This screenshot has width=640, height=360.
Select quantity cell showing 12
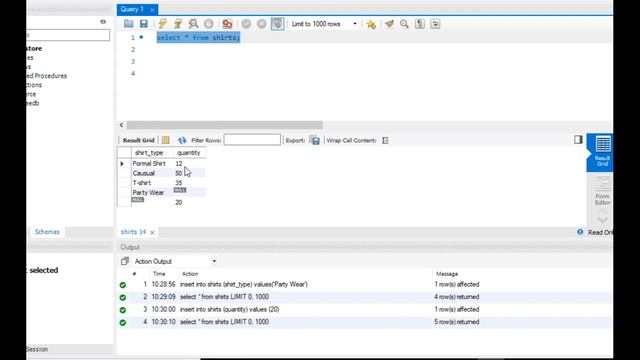click(x=189, y=163)
